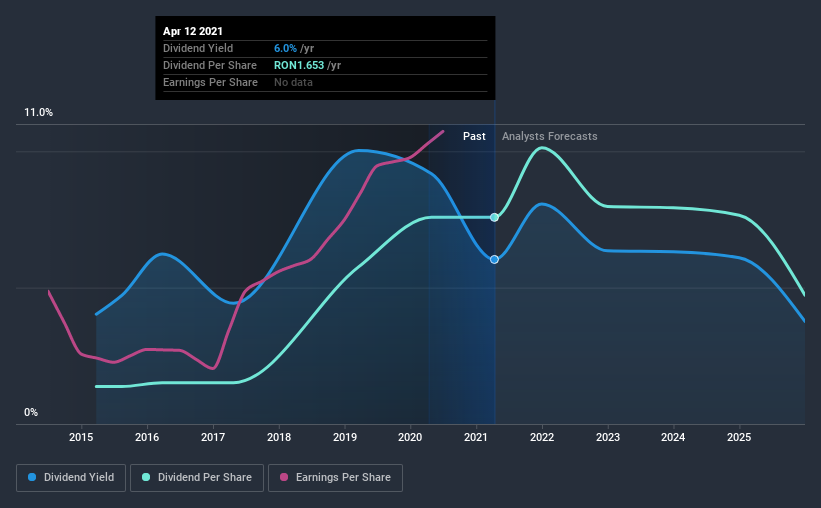The image size is (821, 508).
Task: Click the 2015 x-axis label
Action: tap(81, 437)
